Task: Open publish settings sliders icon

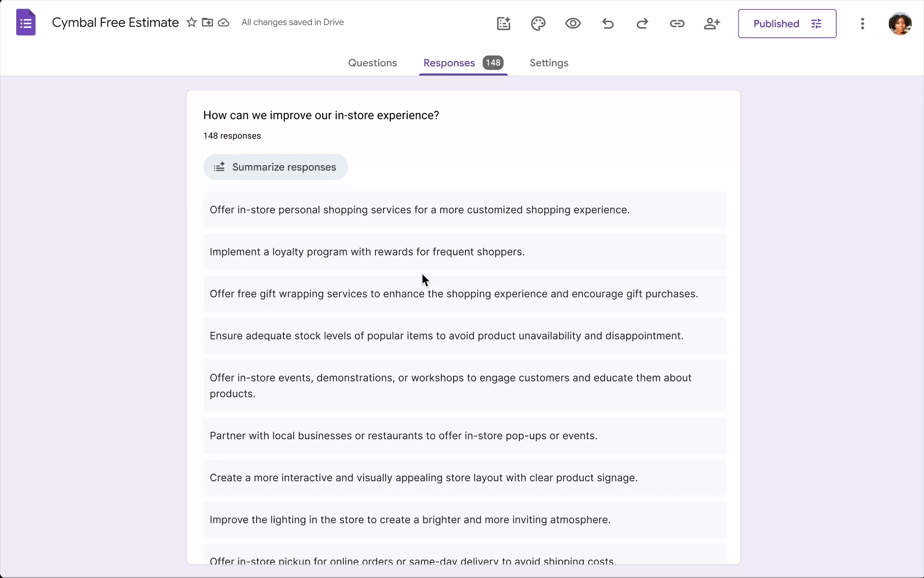Action: [x=817, y=23]
